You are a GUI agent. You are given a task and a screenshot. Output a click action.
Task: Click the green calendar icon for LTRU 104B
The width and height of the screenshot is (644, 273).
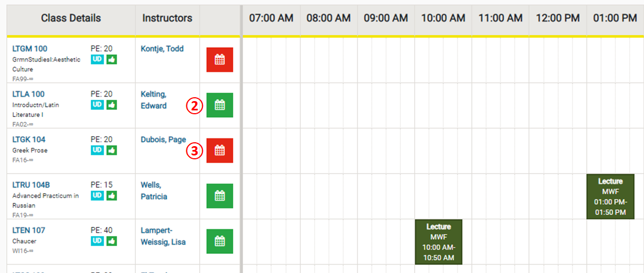pyautogui.click(x=219, y=196)
